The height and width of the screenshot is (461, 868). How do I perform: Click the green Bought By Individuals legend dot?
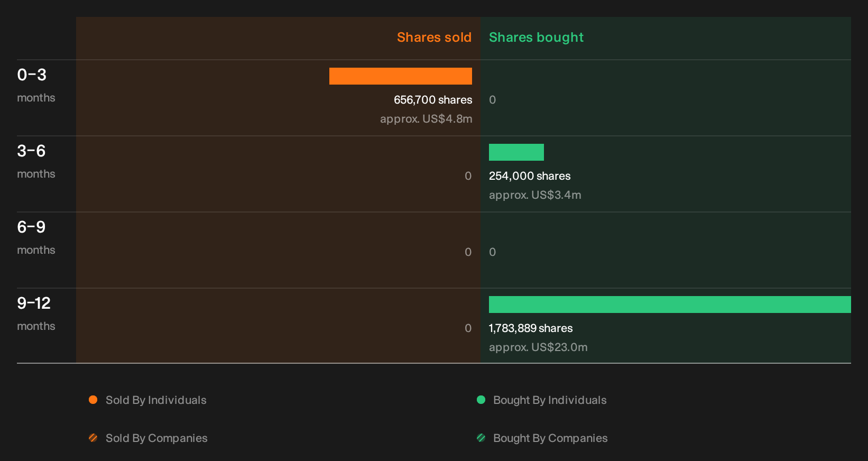pyautogui.click(x=481, y=400)
